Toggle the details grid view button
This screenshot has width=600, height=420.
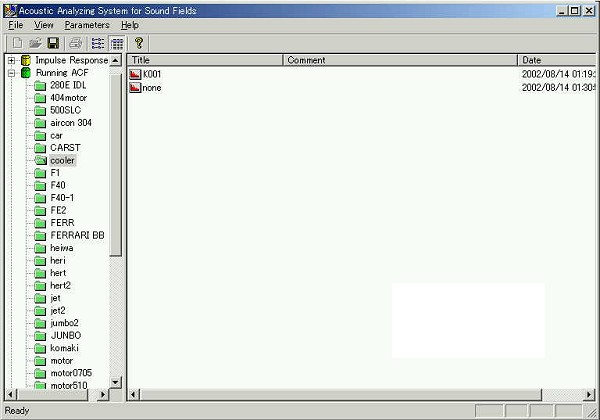pyautogui.click(x=116, y=43)
